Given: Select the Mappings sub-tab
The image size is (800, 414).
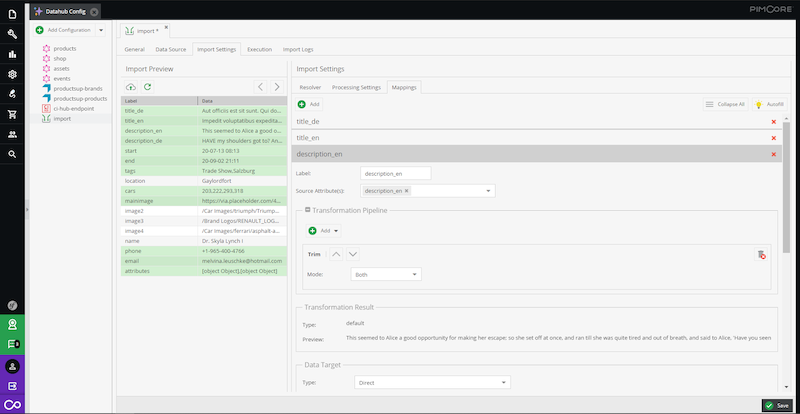Looking at the screenshot, I should click(x=404, y=87).
